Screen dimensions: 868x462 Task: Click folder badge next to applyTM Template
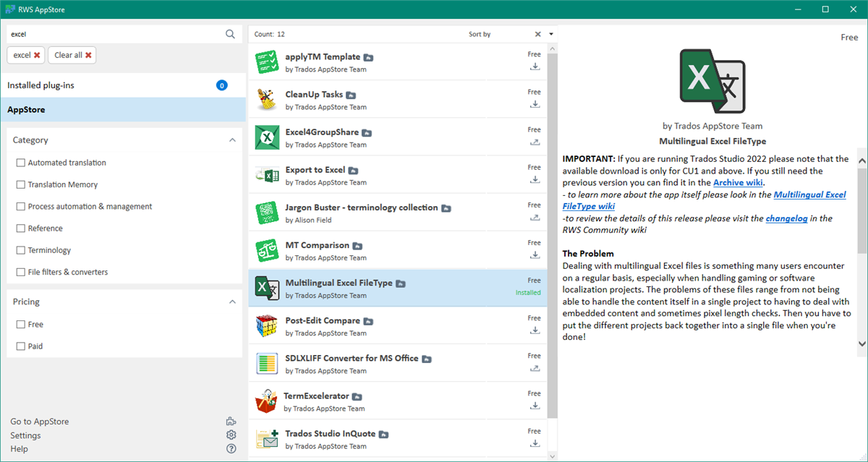[x=368, y=57]
